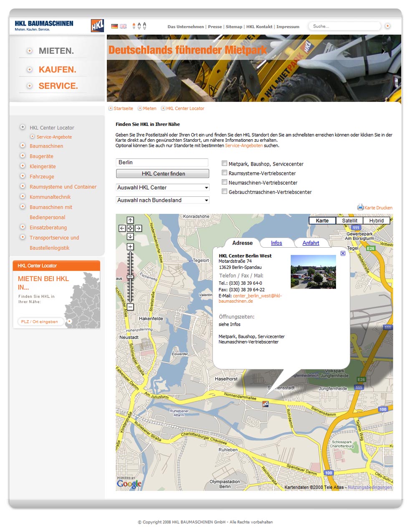Viewport: 409px width, 532px height.
Task: Open Auswahl HKL Center dropdown
Action: pyautogui.click(x=162, y=188)
